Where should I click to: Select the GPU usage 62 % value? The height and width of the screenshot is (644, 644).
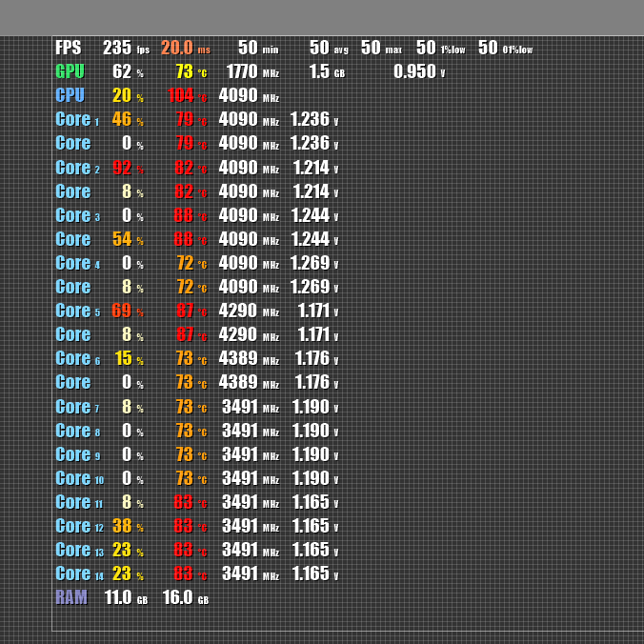(x=122, y=71)
